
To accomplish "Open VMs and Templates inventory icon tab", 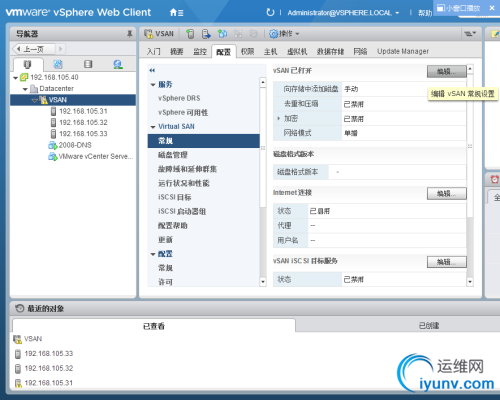I will tap(58, 64).
